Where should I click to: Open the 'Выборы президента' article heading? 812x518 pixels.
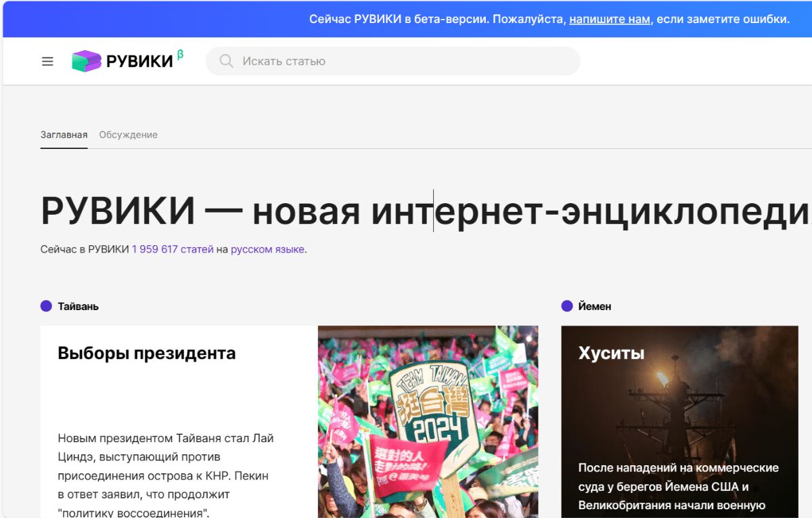147,353
